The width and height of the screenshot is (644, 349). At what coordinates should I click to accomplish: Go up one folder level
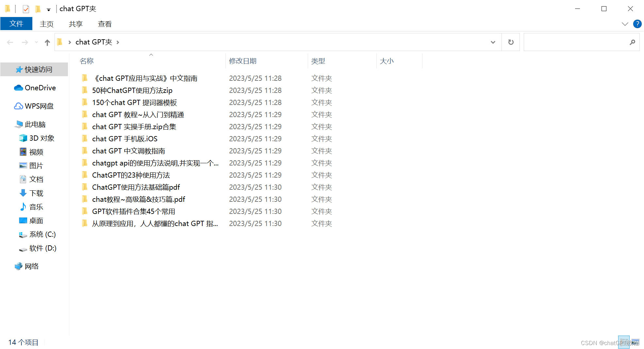coord(47,42)
